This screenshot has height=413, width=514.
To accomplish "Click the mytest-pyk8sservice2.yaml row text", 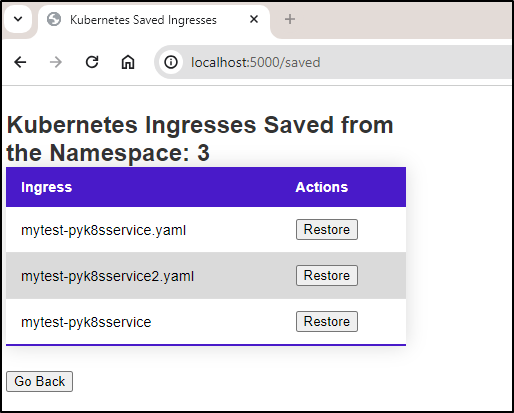I will click(x=107, y=276).
